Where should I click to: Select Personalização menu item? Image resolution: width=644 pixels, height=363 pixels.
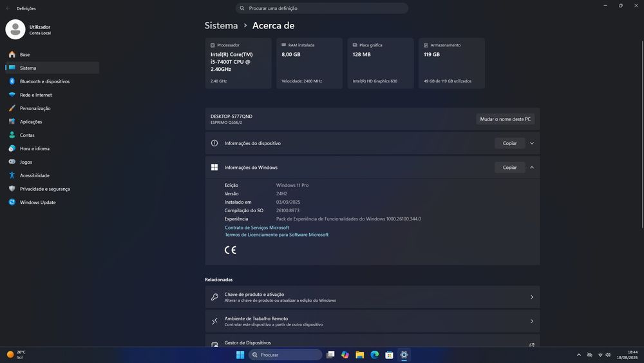coord(53,108)
